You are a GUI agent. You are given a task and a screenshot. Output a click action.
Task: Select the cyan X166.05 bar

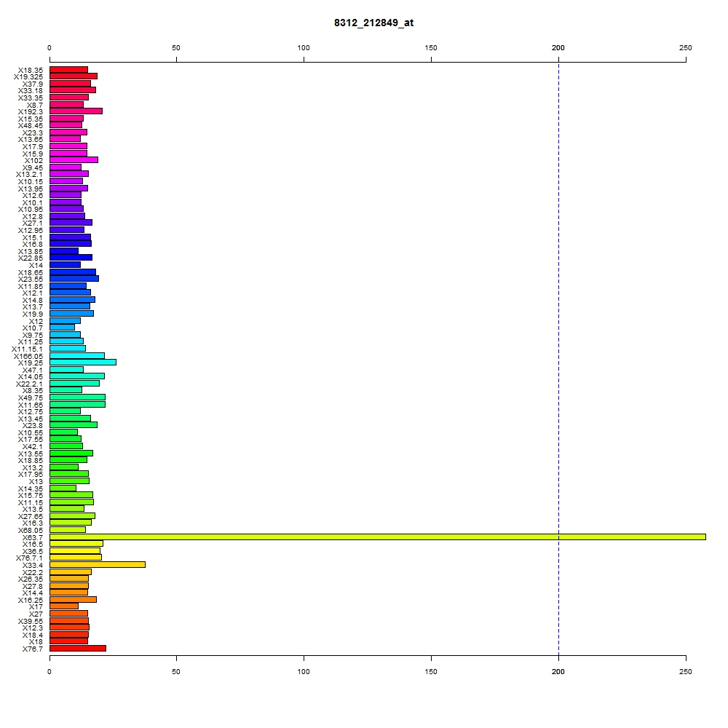pos(77,356)
